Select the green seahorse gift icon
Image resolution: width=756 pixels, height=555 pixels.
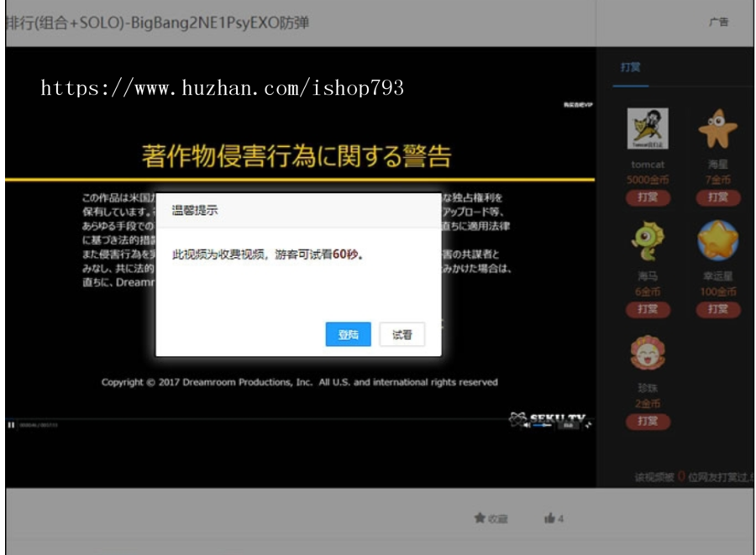[x=648, y=241]
